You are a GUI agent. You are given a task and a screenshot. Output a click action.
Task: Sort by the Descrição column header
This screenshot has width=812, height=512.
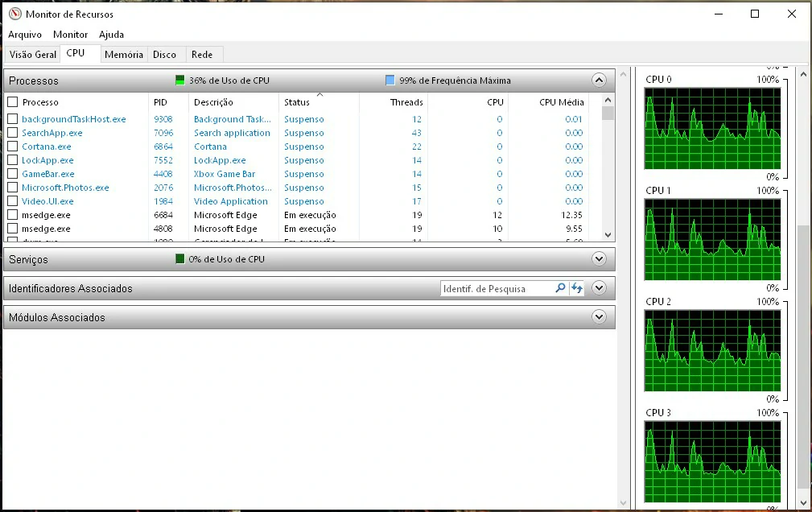click(x=213, y=102)
